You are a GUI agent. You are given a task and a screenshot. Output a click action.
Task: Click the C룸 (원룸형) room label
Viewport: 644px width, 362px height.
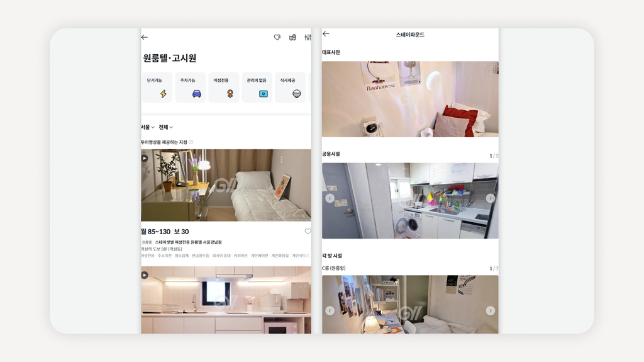coord(333,268)
